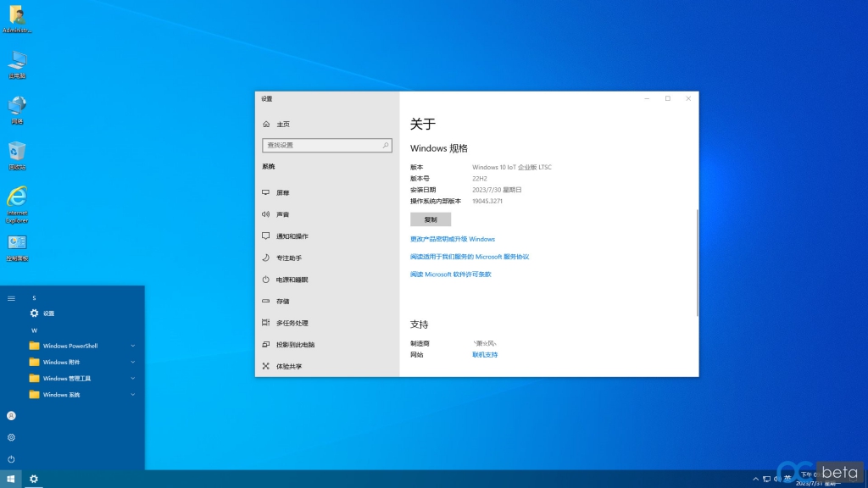This screenshot has height=488, width=868.
Task: Expand the Windows PowerShell folder
Action: point(82,346)
